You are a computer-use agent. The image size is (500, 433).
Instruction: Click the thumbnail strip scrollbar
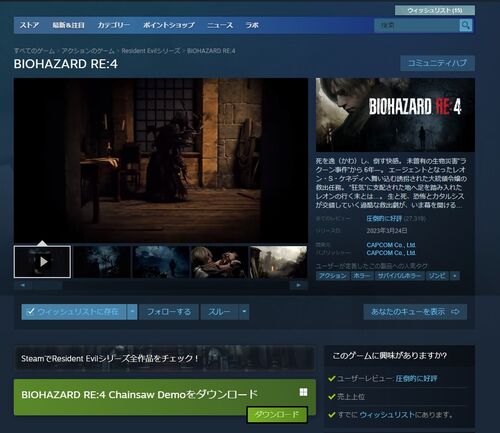161,285
